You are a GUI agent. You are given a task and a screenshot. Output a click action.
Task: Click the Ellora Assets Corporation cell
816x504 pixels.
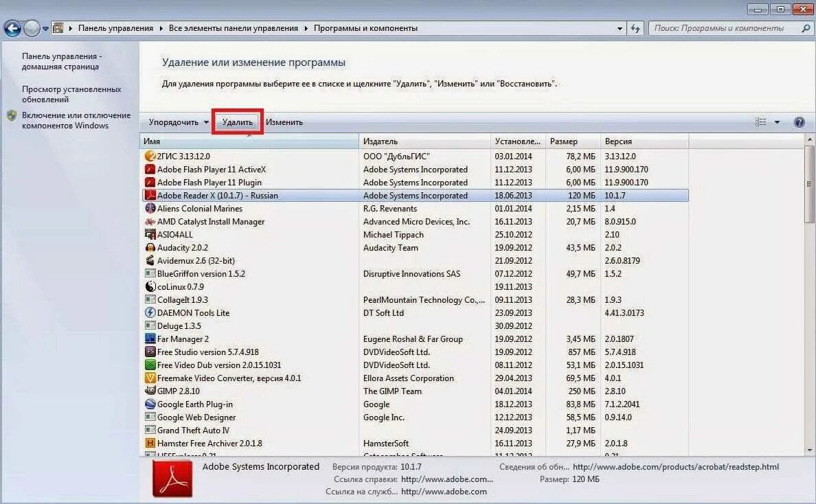click(x=409, y=378)
